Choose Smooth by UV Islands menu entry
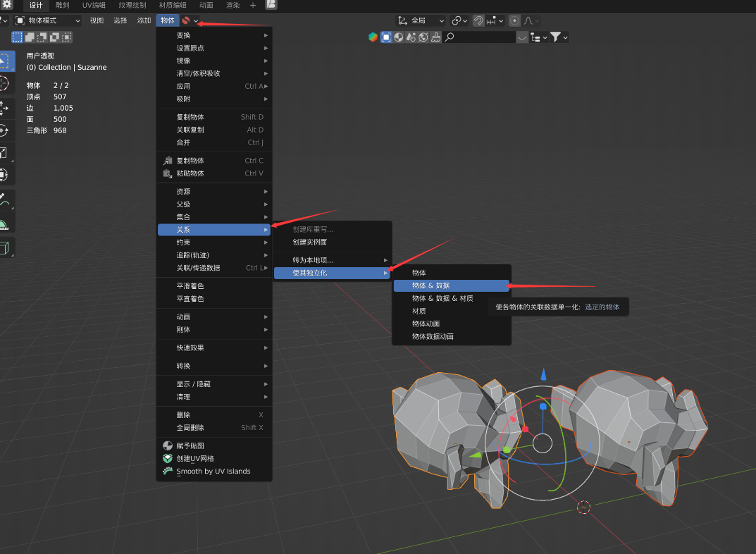 pyautogui.click(x=214, y=471)
